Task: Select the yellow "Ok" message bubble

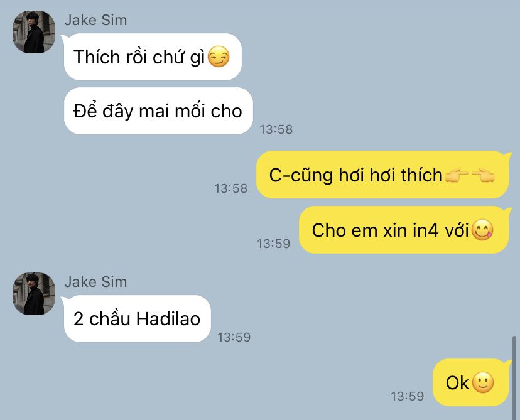Action: pyautogui.click(x=470, y=382)
